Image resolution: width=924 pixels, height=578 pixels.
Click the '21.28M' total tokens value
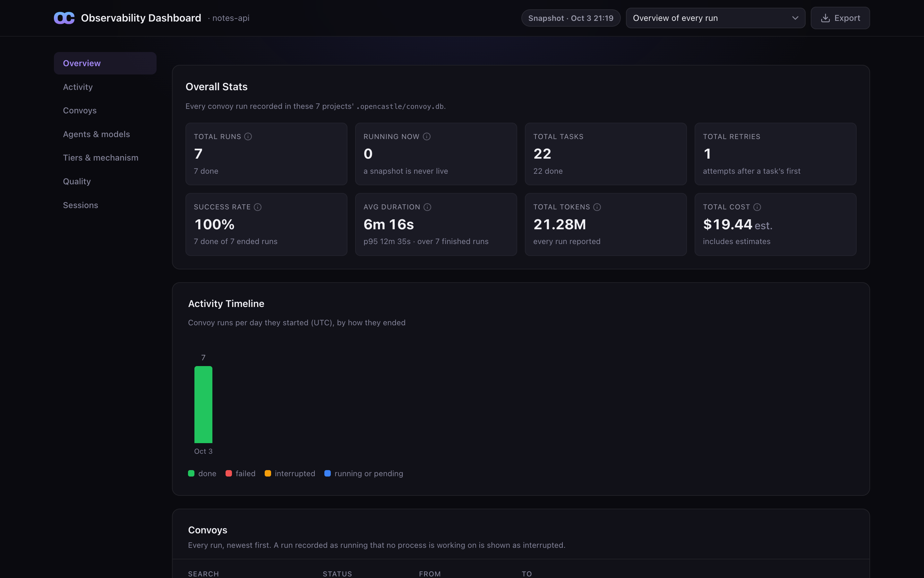[559, 224]
